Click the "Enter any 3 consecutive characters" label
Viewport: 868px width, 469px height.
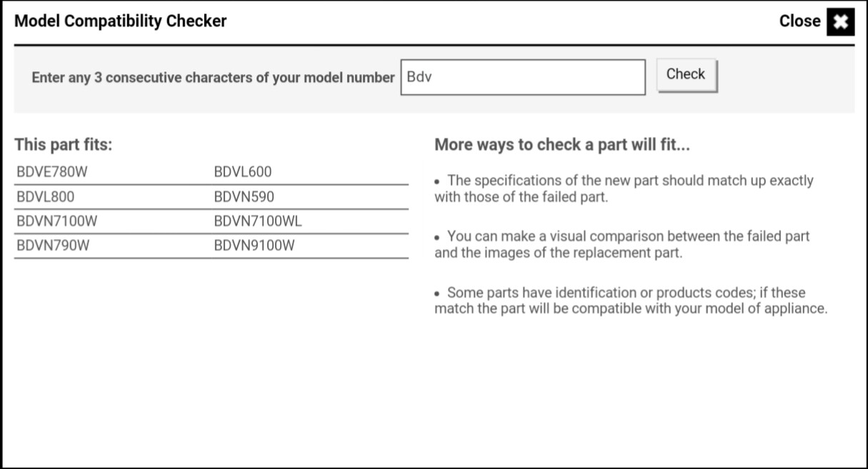click(x=213, y=78)
